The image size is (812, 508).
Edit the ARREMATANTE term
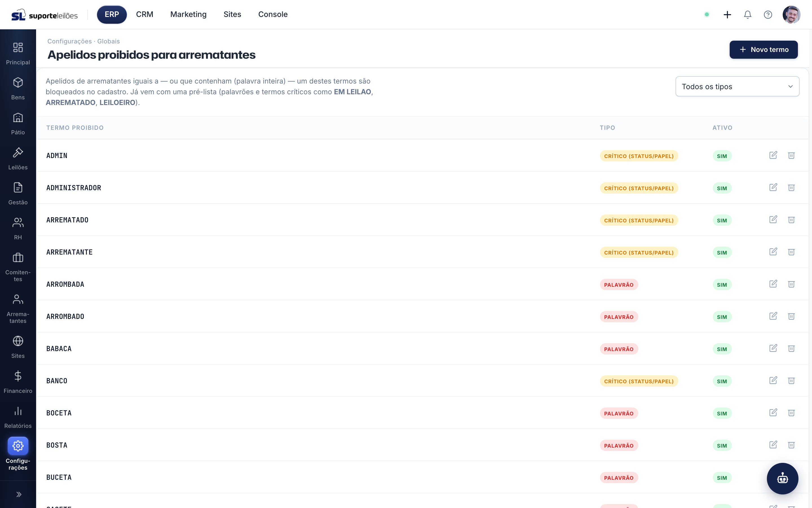[773, 252]
